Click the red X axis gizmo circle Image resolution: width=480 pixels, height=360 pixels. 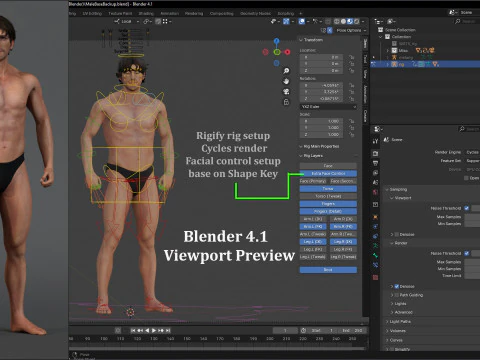tap(287, 52)
